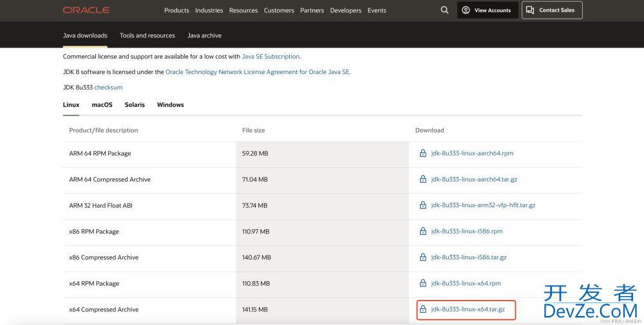Open the Customers menu
This screenshot has height=325, width=644.
tap(279, 10)
